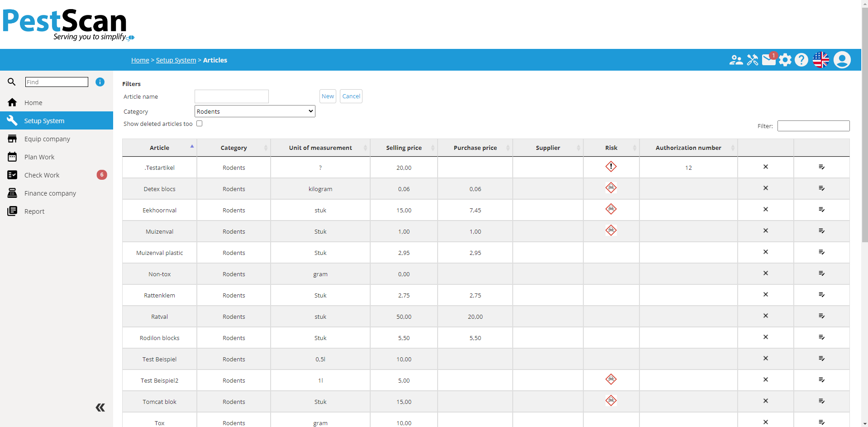Click the risk icon of Muizenval
The height and width of the screenshot is (427, 868).
tap(611, 230)
